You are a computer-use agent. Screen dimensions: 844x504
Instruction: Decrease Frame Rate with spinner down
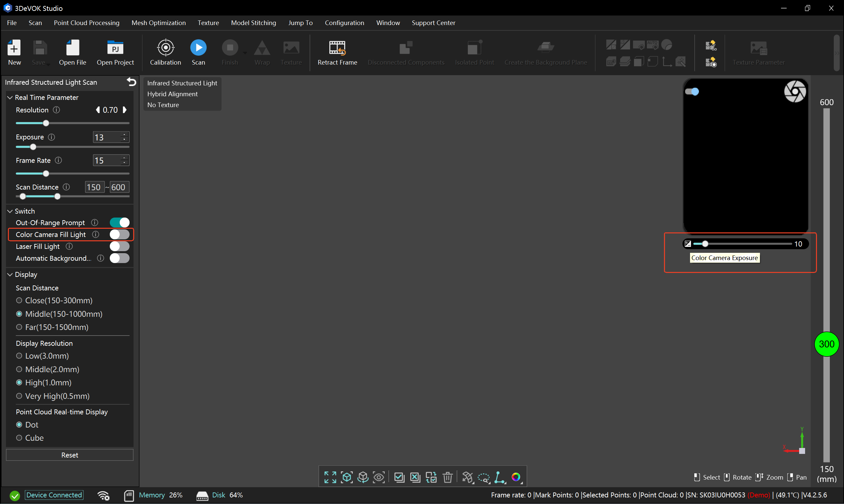click(124, 163)
